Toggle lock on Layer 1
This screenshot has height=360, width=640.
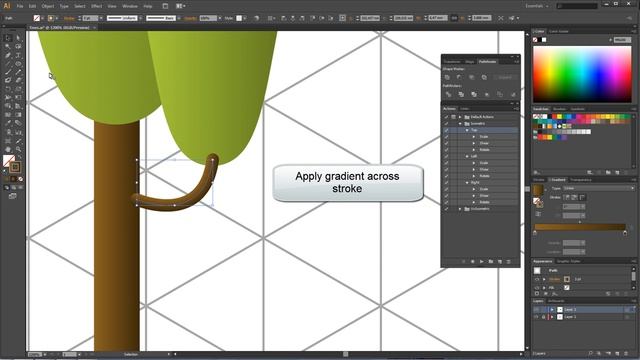point(543,317)
